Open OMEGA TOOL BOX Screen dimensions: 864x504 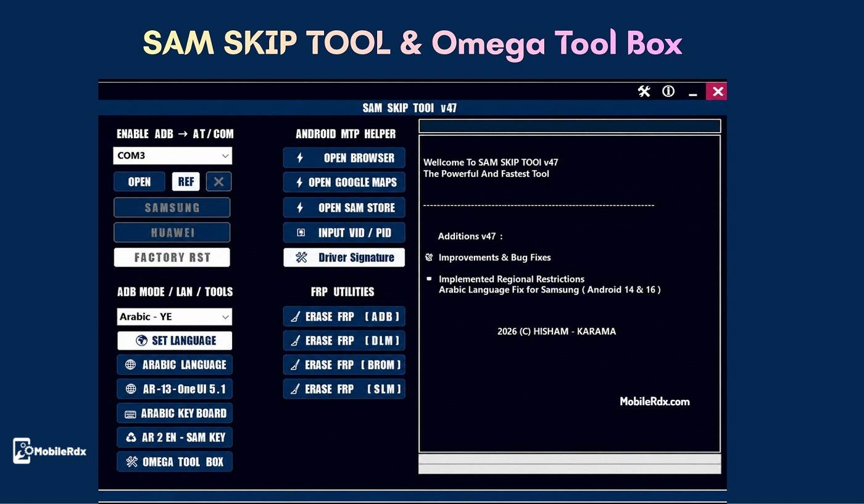coord(175,461)
